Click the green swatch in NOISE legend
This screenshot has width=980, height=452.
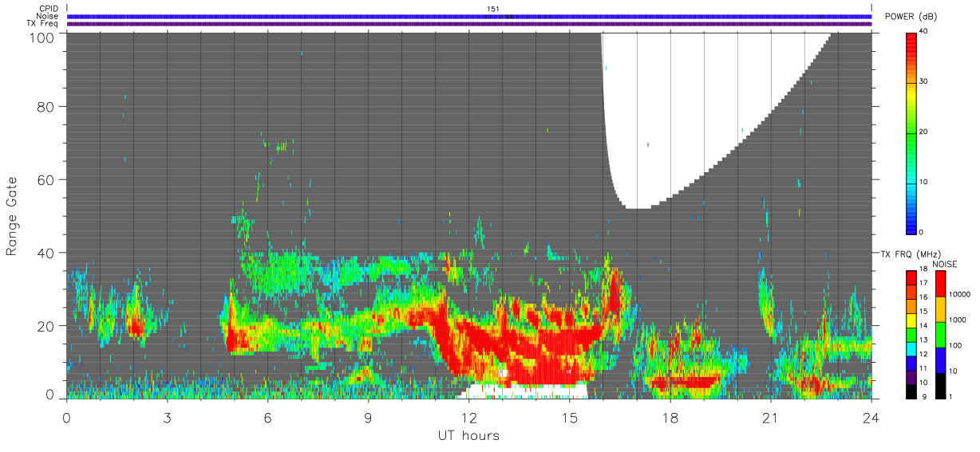940,334
